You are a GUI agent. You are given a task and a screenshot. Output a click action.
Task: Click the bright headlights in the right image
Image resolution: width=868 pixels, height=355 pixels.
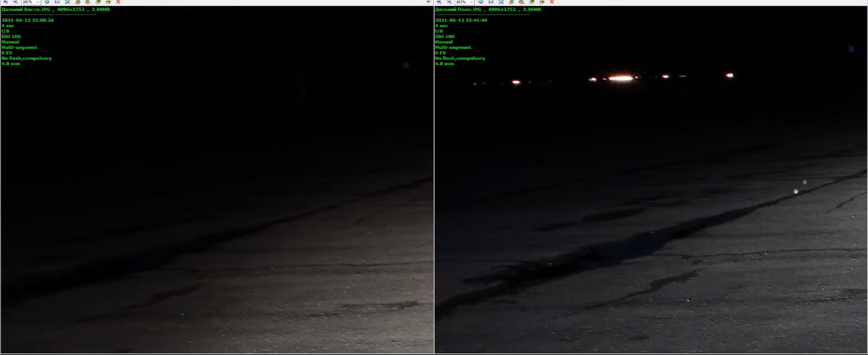point(620,78)
